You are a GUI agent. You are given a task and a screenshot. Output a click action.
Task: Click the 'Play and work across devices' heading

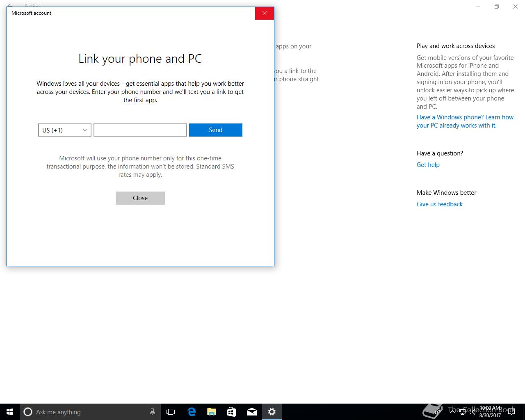(x=456, y=46)
